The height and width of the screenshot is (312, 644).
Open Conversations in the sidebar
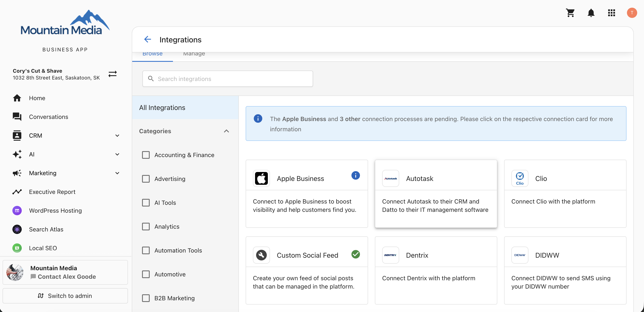coord(48,117)
